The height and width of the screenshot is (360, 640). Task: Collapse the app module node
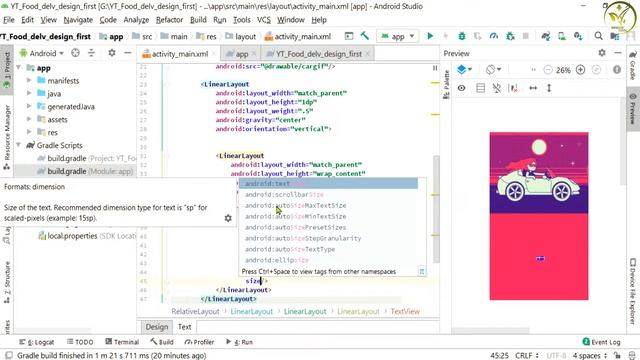[19, 67]
